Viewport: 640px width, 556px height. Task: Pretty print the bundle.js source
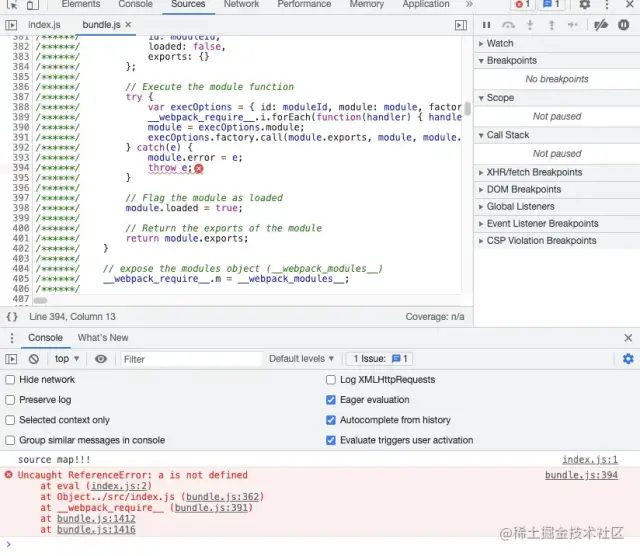(x=12, y=317)
